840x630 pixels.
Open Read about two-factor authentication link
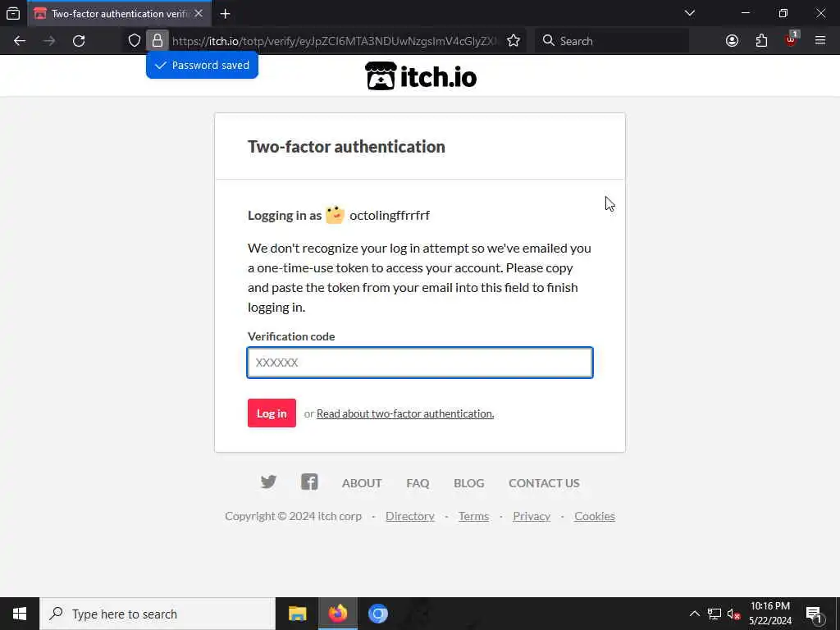point(405,413)
